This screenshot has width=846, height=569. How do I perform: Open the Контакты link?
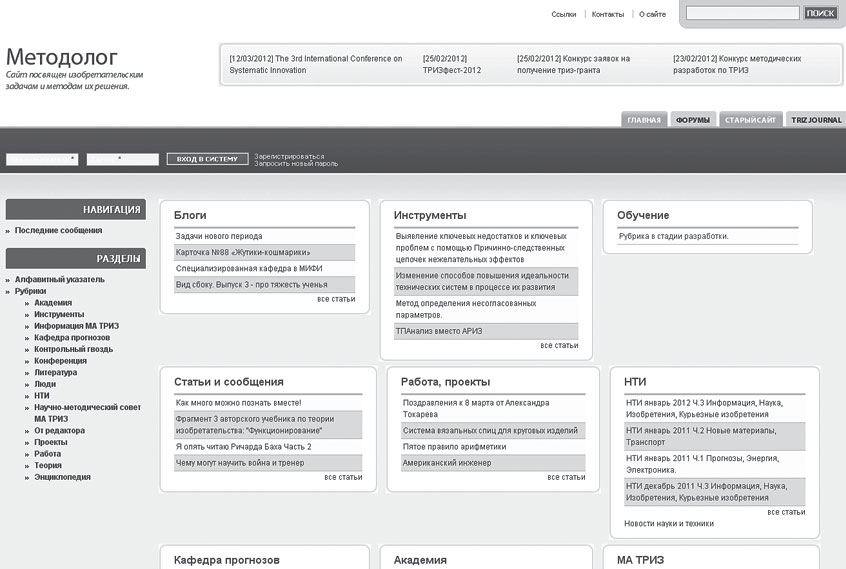[608, 15]
